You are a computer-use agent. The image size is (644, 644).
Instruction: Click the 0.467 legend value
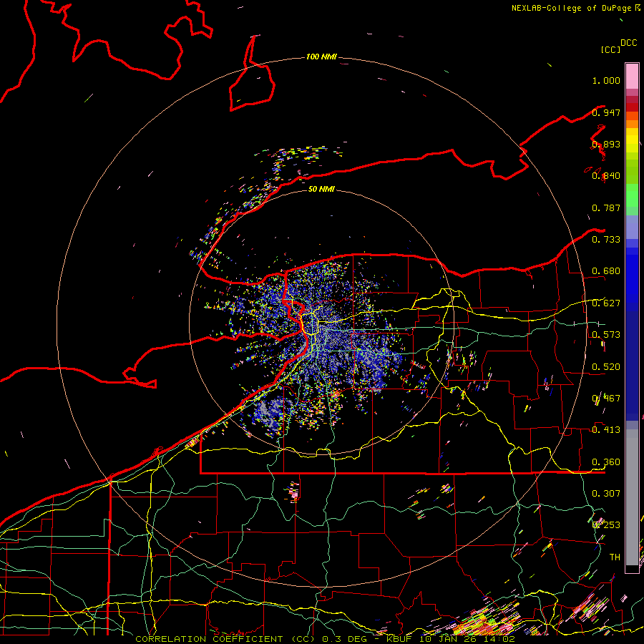pyautogui.click(x=606, y=399)
